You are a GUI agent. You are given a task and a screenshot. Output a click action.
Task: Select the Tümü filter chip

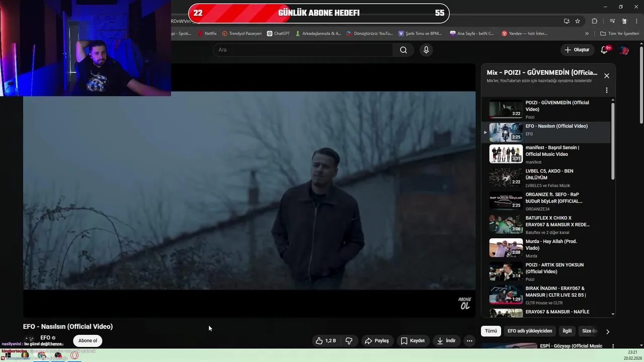tap(491, 331)
